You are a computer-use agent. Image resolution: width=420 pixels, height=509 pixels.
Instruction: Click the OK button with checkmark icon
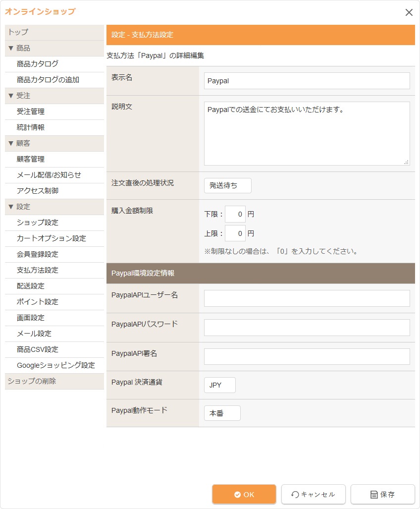click(244, 494)
